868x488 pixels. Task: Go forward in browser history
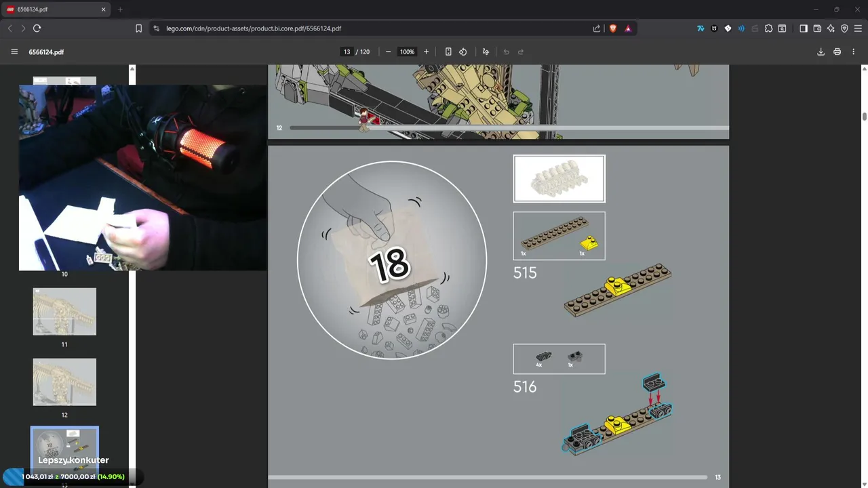pos(23,28)
